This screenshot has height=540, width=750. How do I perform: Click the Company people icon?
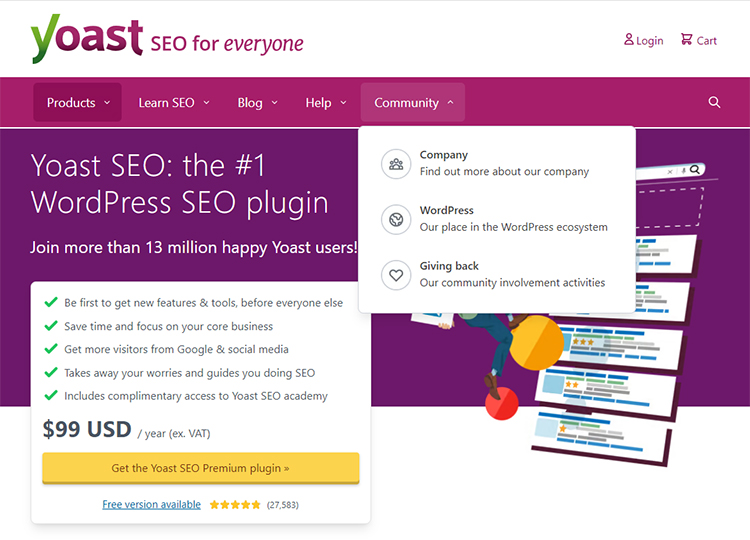[x=396, y=164]
